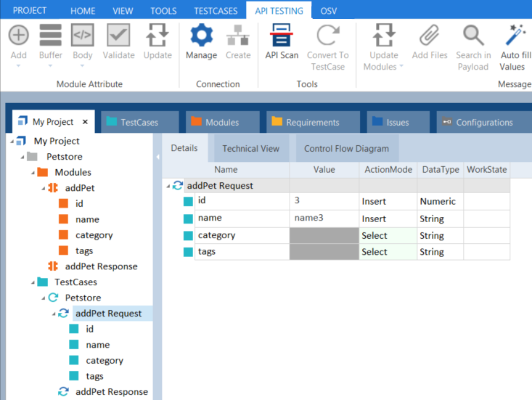Viewport: 532px width, 400px height.
Task: Click Search in Payload magnifier icon
Action: click(473, 36)
